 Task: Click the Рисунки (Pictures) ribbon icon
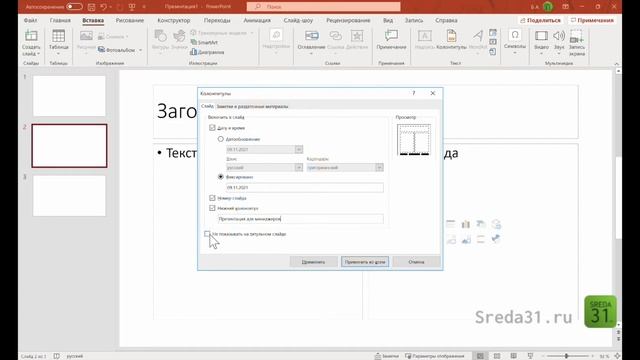[x=86, y=36]
